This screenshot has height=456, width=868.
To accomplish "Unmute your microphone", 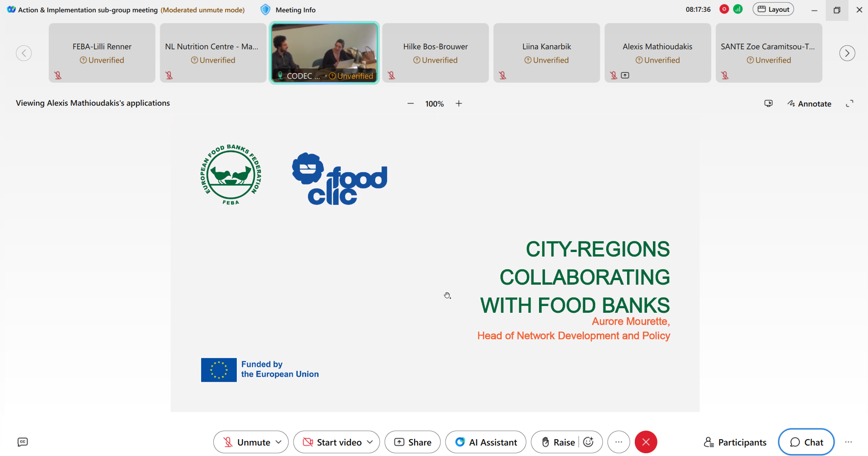I will [246, 442].
